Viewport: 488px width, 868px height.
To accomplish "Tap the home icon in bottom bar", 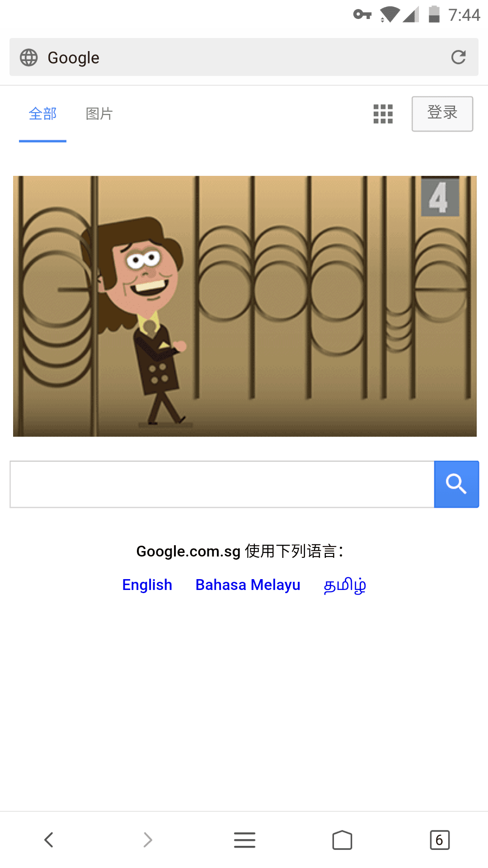I will point(342,840).
